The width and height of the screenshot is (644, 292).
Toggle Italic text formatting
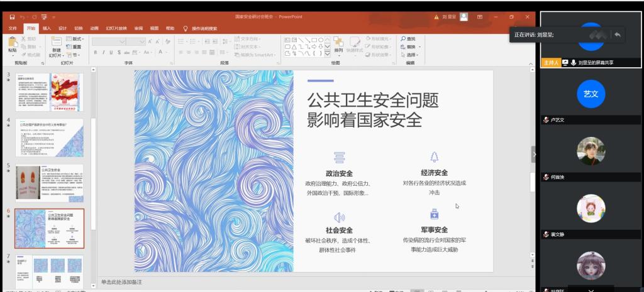pyautogui.click(x=103, y=52)
